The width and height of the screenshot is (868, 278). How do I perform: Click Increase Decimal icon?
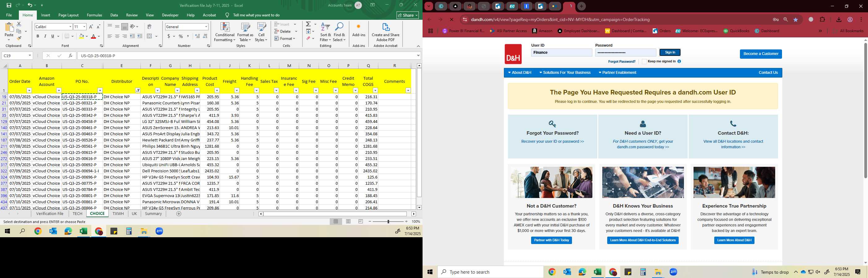[x=197, y=36]
